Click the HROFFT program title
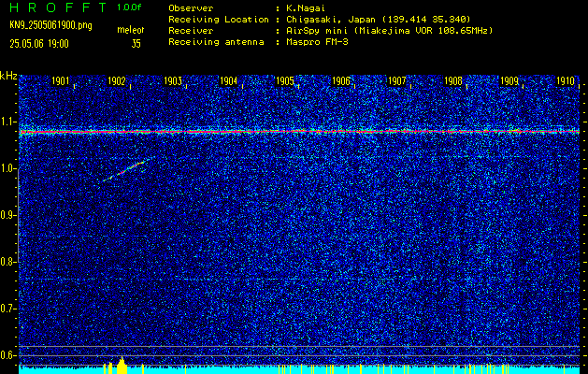 58,7
